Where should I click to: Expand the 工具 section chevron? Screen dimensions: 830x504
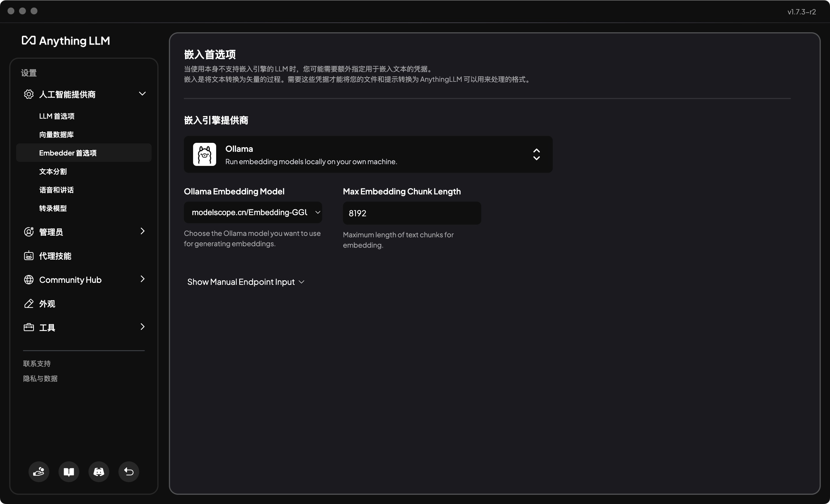click(x=142, y=327)
